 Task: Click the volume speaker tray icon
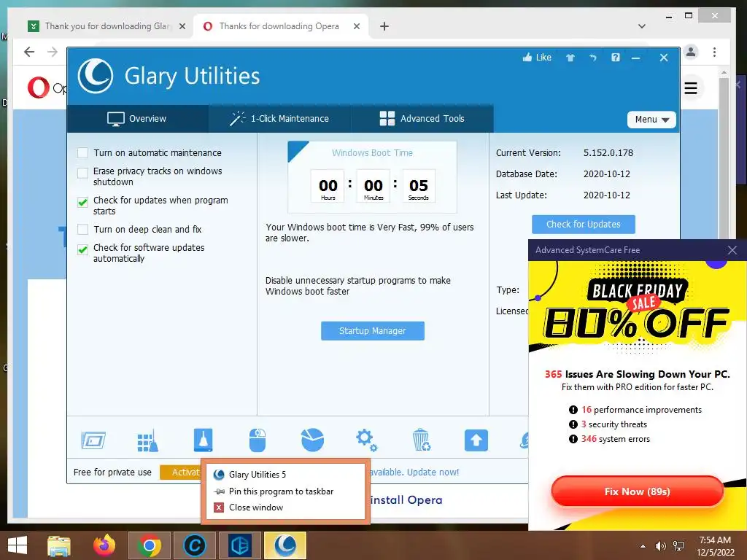click(660, 546)
